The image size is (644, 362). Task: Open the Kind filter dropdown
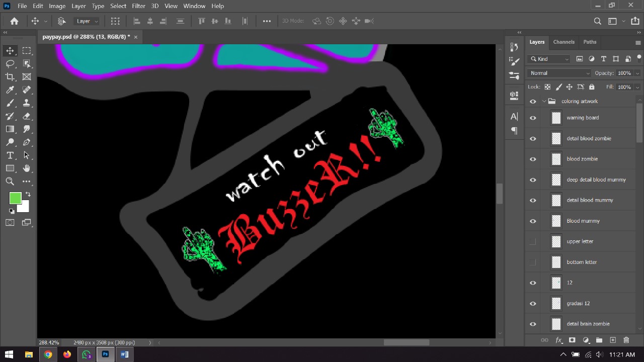(x=549, y=59)
